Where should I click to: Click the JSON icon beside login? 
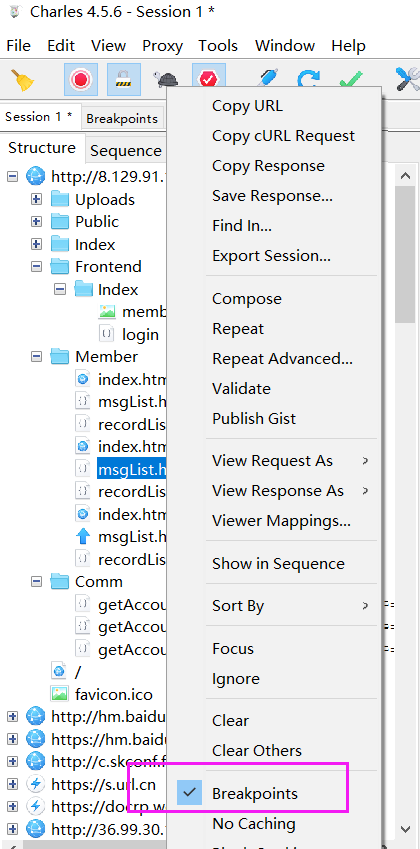coord(107,334)
